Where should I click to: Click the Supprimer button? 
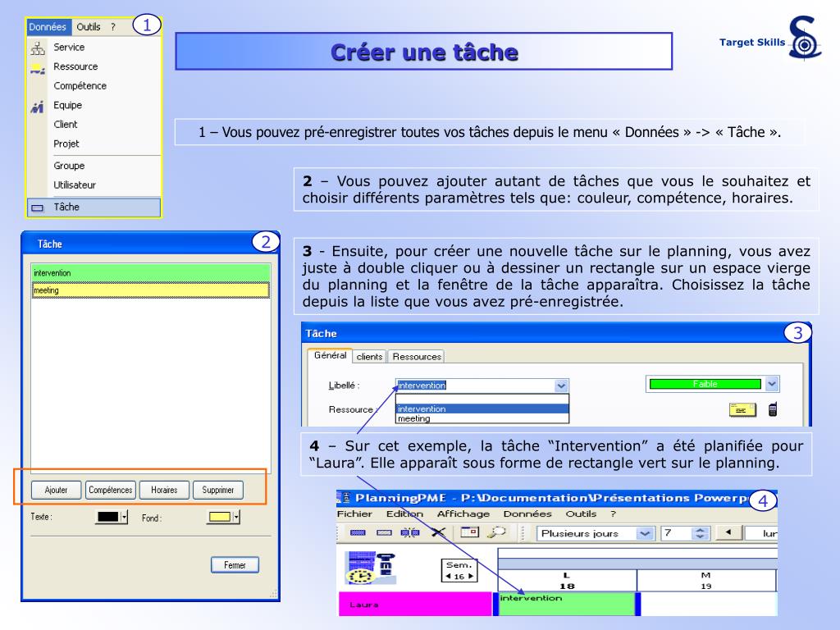pos(218,490)
